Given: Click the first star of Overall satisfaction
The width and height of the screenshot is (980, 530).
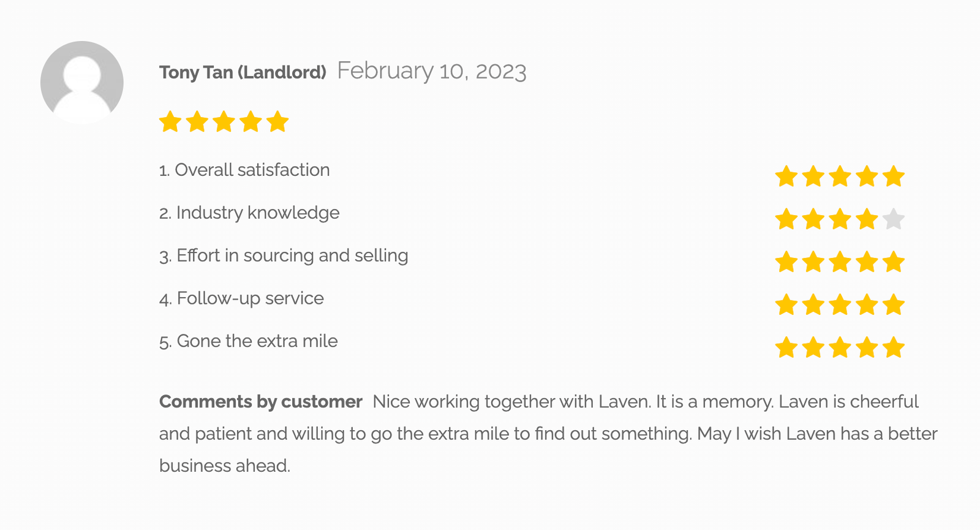Looking at the screenshot, I should coord(786,176).
